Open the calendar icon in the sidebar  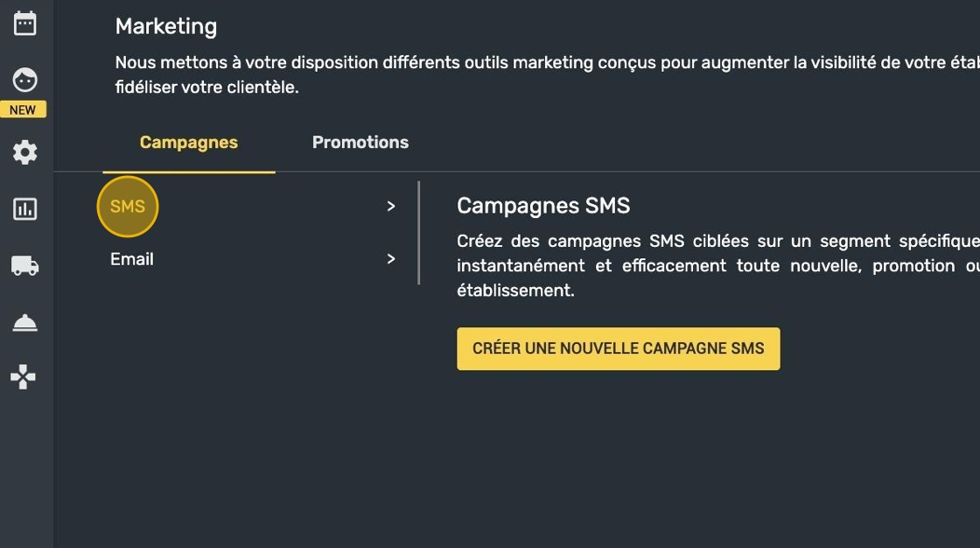(24, 24)
